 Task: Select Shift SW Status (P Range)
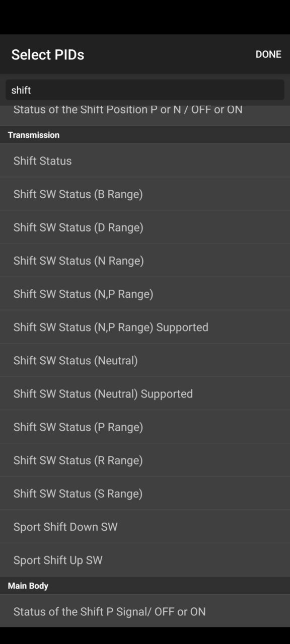145,427
